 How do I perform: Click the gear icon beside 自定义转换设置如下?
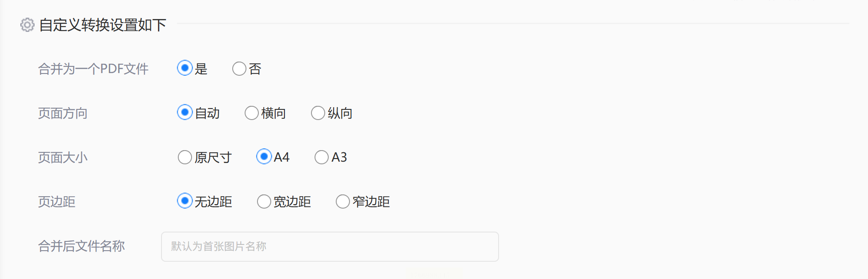point(27,25)
